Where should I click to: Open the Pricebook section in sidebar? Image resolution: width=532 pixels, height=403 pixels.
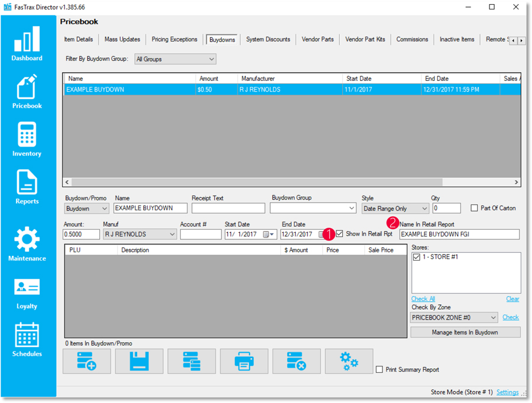27,92
